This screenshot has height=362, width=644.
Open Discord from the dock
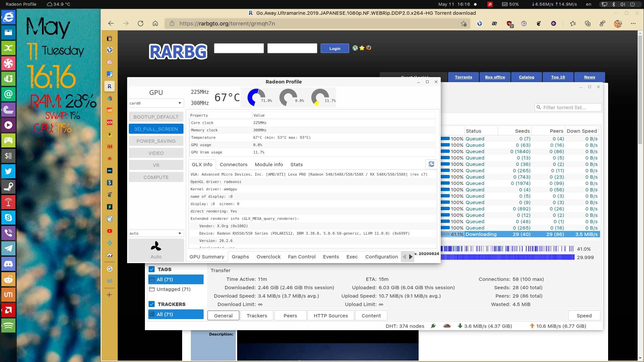[8, 264]
